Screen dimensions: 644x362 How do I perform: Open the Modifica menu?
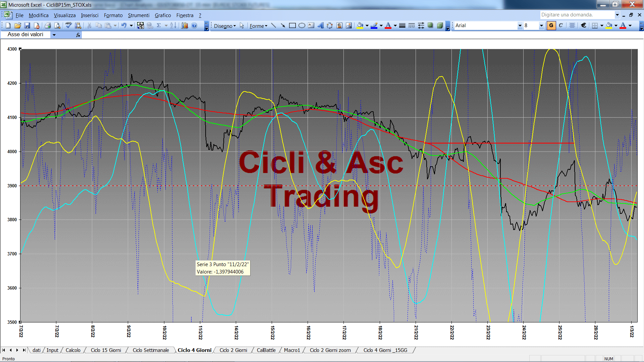39,15
